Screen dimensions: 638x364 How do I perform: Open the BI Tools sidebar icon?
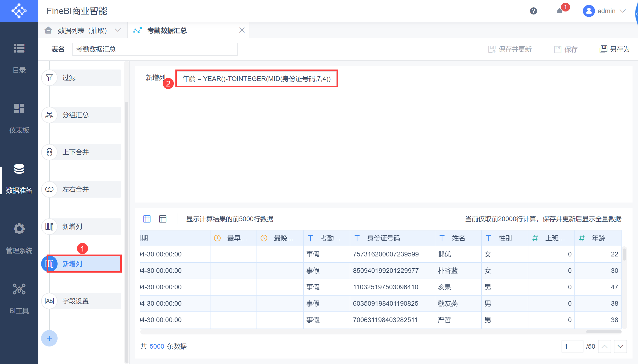19,289
